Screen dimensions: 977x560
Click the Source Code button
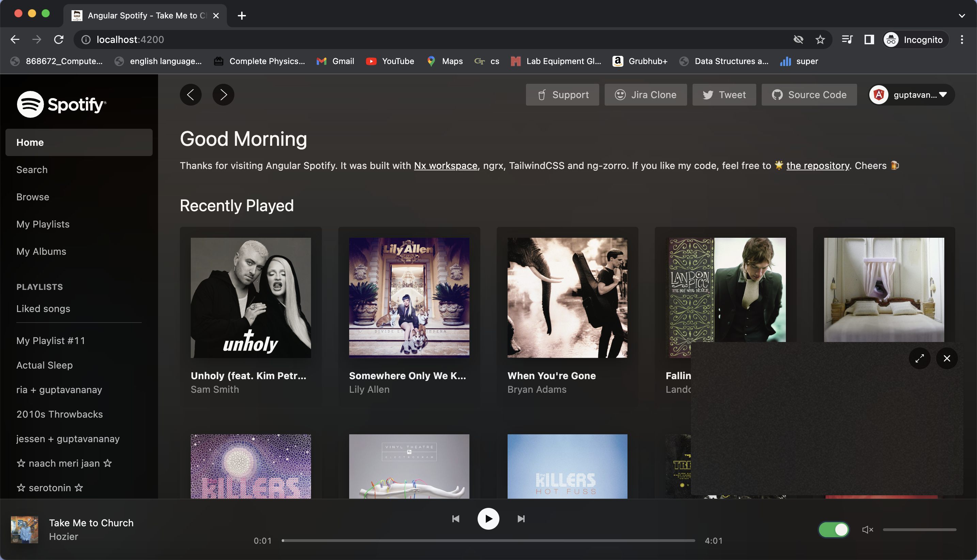pyautogui.click(x=809, y=95)
